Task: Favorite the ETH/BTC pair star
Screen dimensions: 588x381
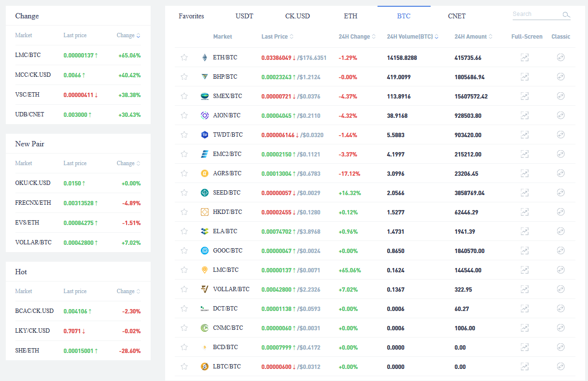Action: click(x=184, y=57)
